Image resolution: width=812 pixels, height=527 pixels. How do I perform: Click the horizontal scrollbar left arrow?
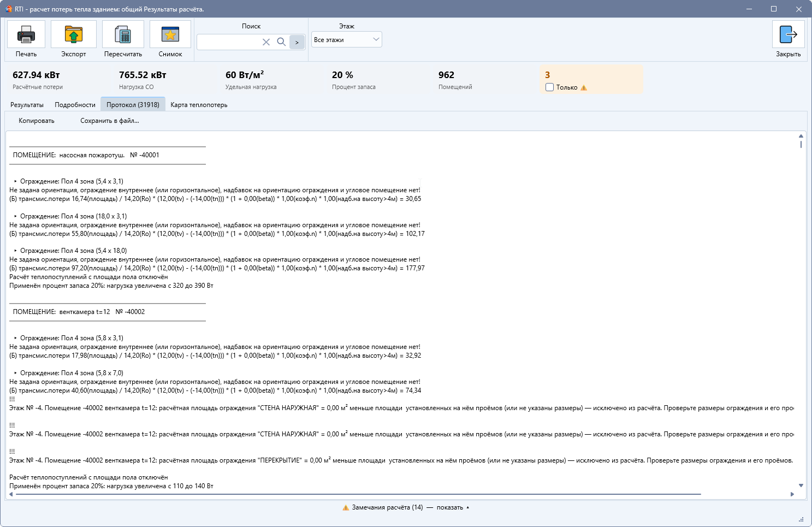pos(11,494)
